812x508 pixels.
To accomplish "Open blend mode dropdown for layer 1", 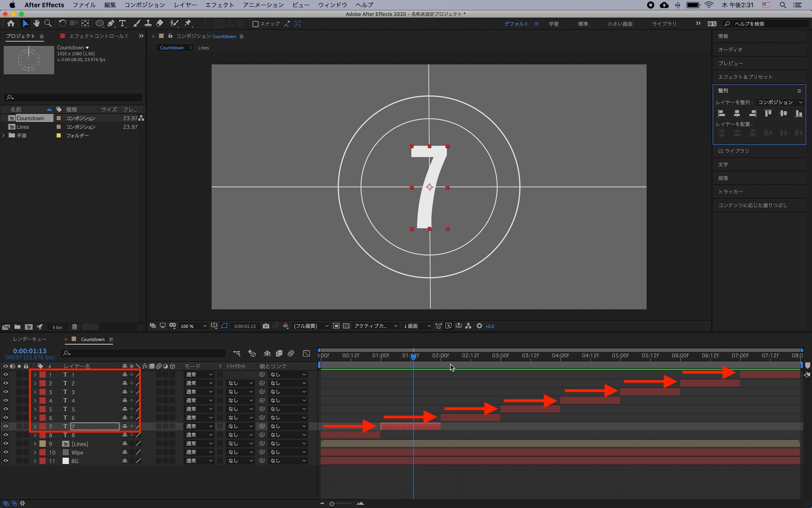I will (199, 375).
